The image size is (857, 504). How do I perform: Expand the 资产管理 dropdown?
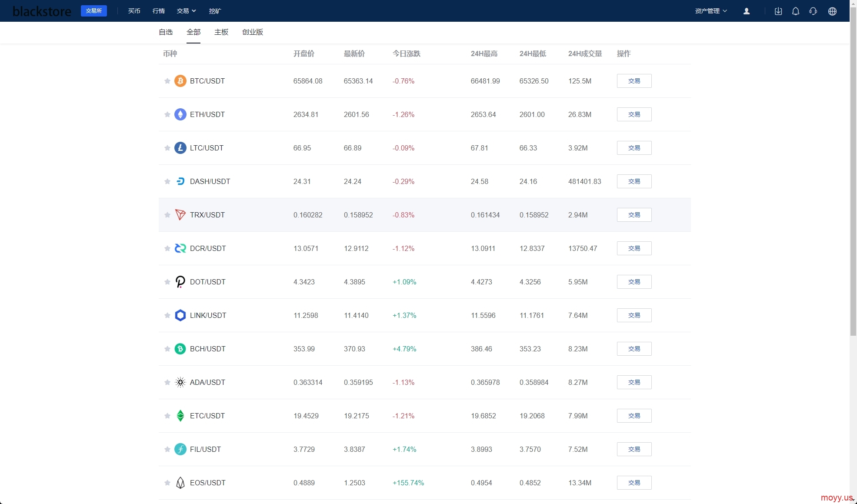[711, 11]
